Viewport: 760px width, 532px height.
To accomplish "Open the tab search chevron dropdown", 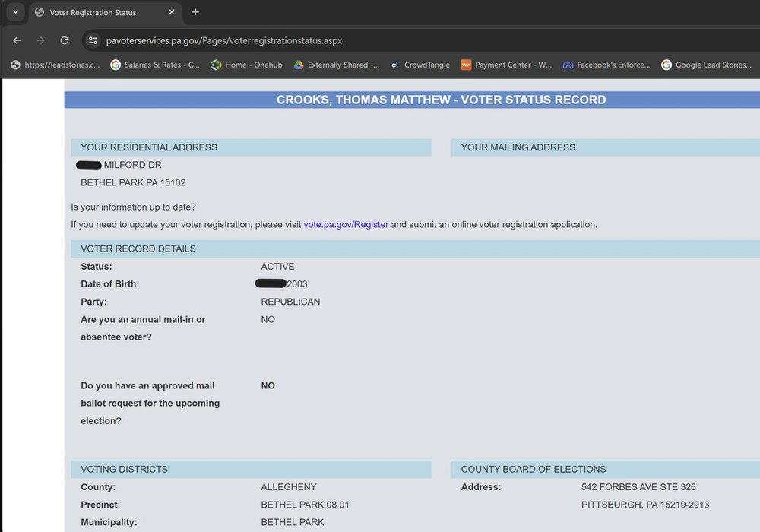I will [14, 12].
